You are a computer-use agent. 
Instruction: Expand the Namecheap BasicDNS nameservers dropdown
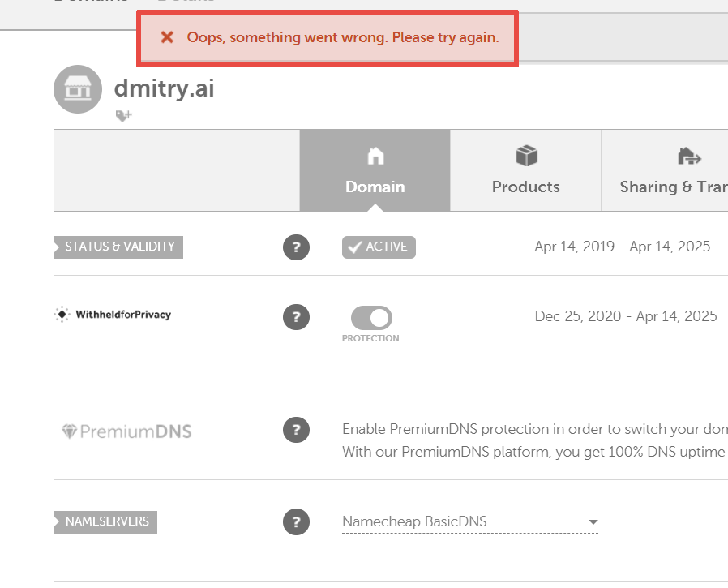pos(593,522)
